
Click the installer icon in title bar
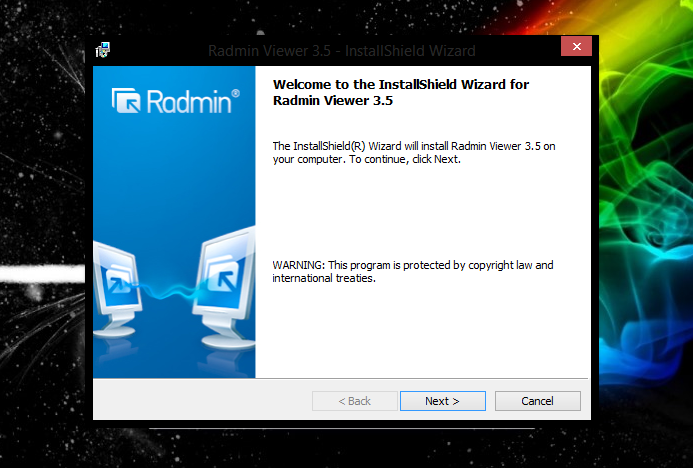[x=103, y=50]
